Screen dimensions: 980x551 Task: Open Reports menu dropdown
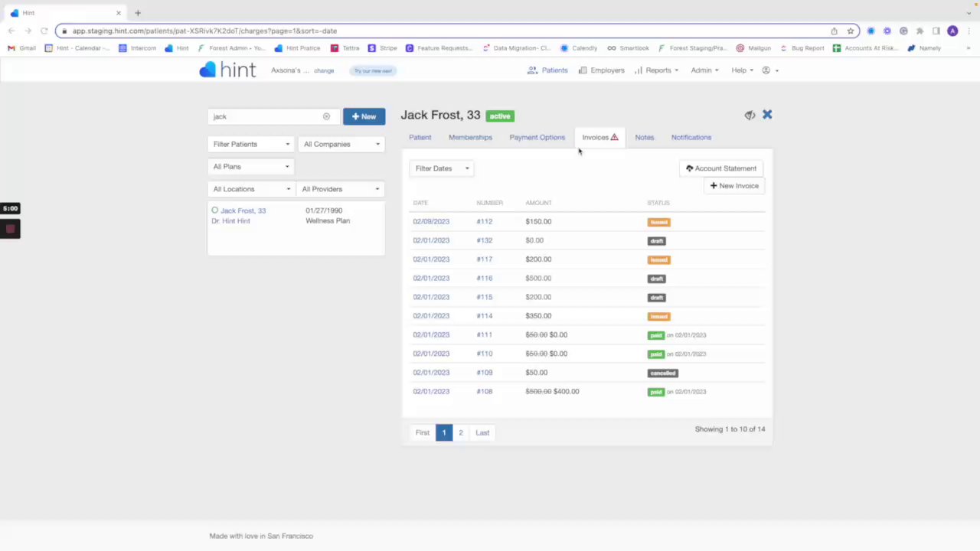coord(656,70)
